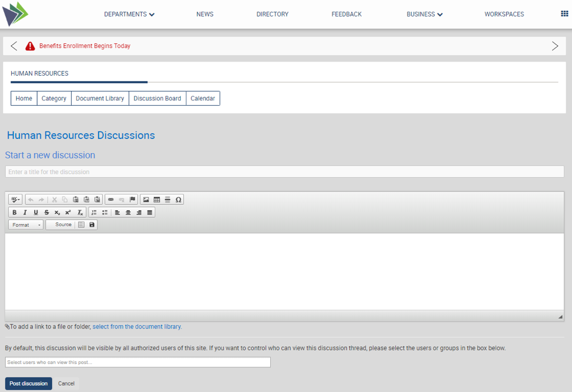Insert a special character with the Omega icon
Viewport: 572px width, 392px height.
coord(179,200)
